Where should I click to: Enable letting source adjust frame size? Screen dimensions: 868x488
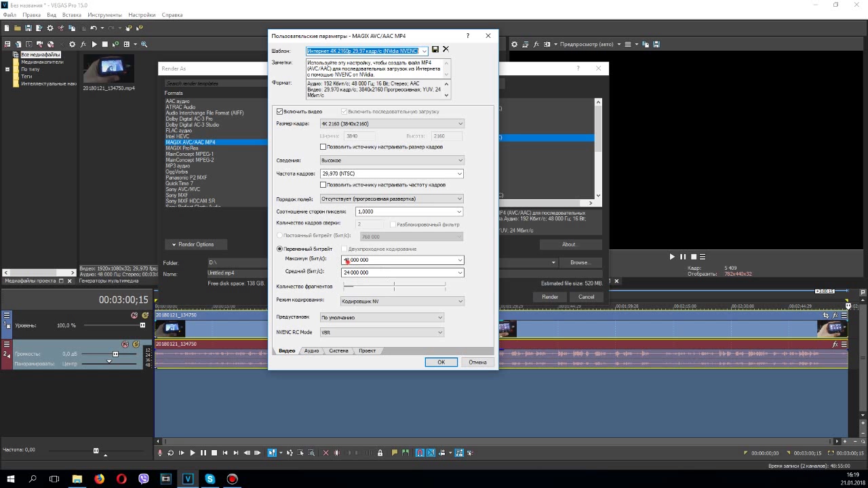click(323, 146)
